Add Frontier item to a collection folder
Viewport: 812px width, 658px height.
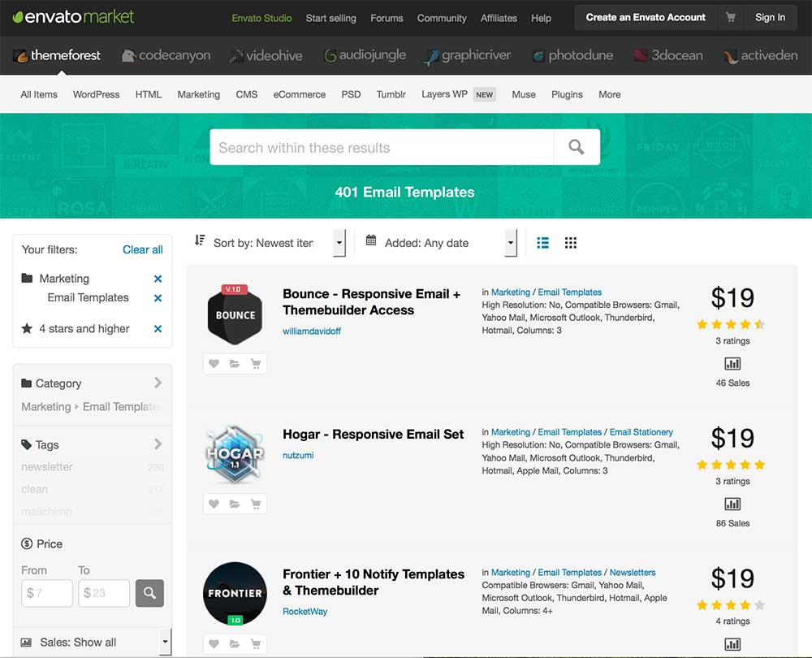pyautogui.click(x=235, y=644)
